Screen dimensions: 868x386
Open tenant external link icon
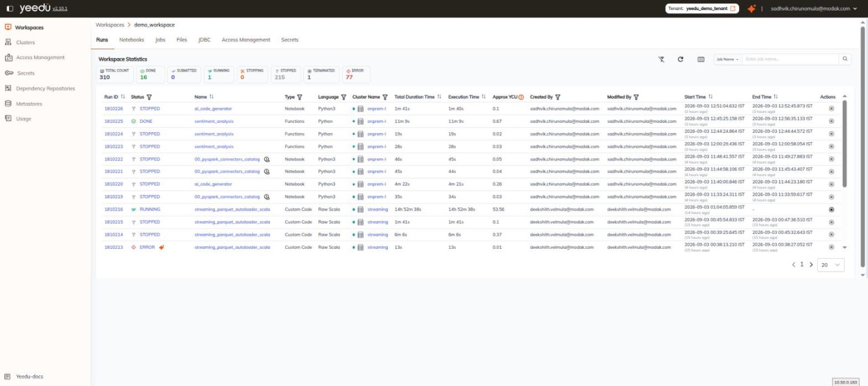point(733,8)
